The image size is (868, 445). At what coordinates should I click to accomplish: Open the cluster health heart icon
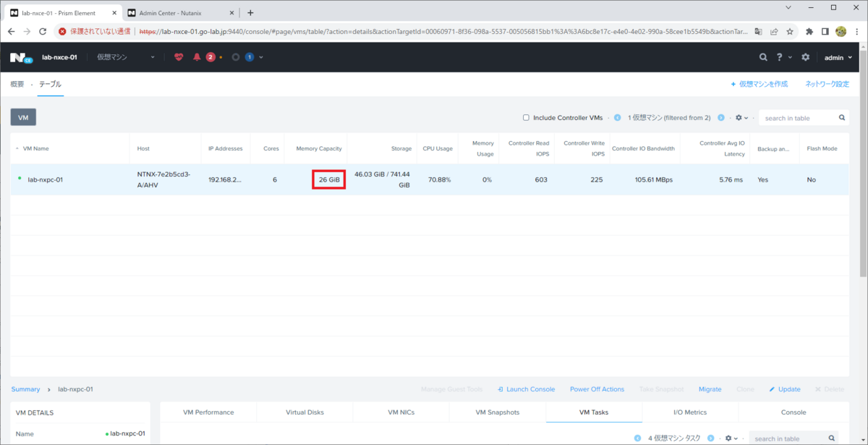(x=179, y=57)
